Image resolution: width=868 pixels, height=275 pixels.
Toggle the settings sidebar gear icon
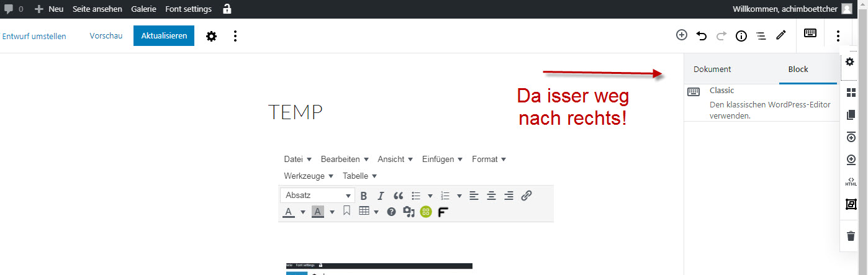tap(212, 36)
